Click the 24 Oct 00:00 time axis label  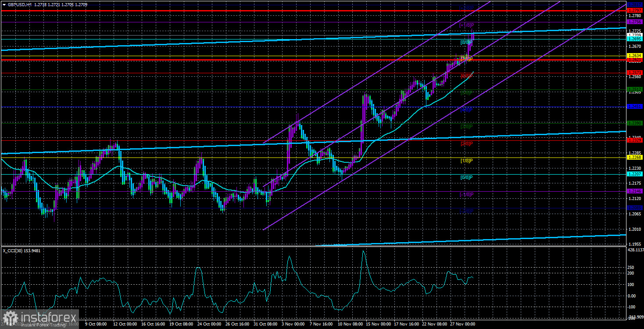pos(210,325)
